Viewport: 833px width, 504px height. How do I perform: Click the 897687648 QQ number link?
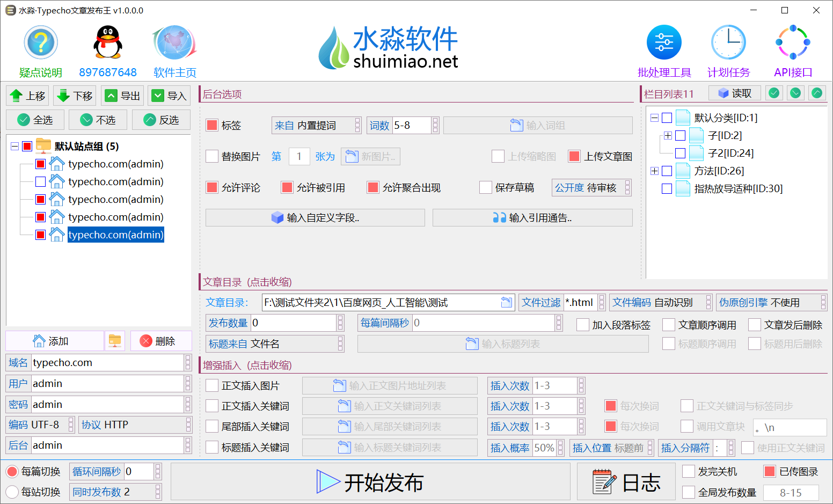point(108,72)
